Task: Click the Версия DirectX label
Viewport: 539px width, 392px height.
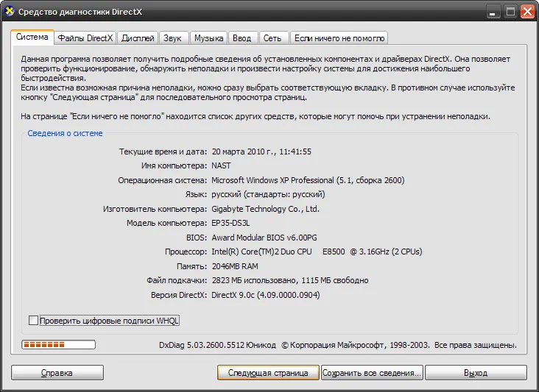Action: point(179,295)
